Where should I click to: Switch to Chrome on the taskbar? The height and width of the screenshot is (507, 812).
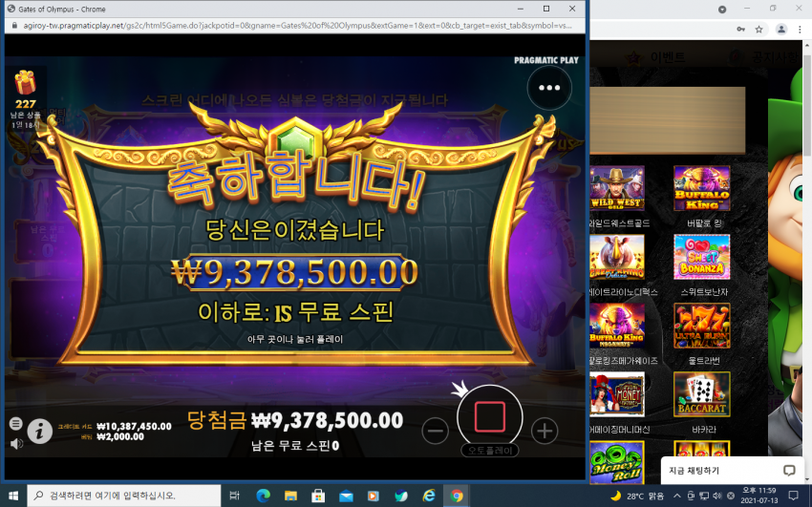(x=457, y=496)
